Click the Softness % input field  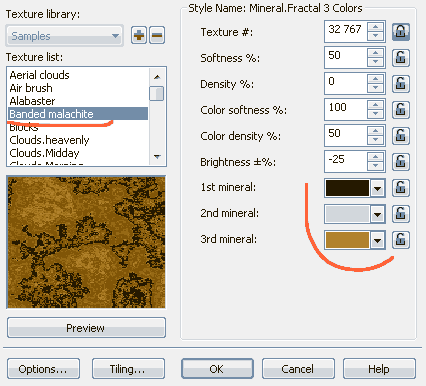[x=346, y=57]
